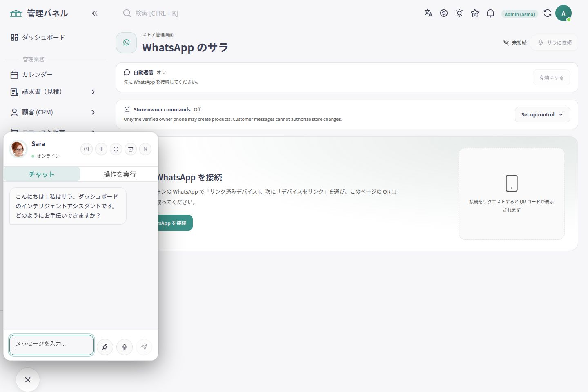Click the 有効にする button

(x=551, y=78)
